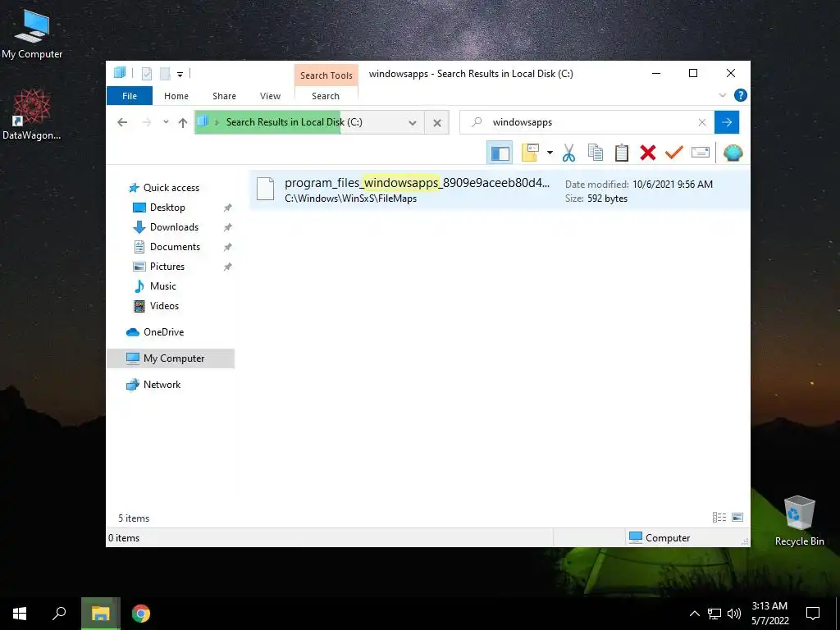Click the New folder quick access icon
840x630 pixels.
(165, 74)
